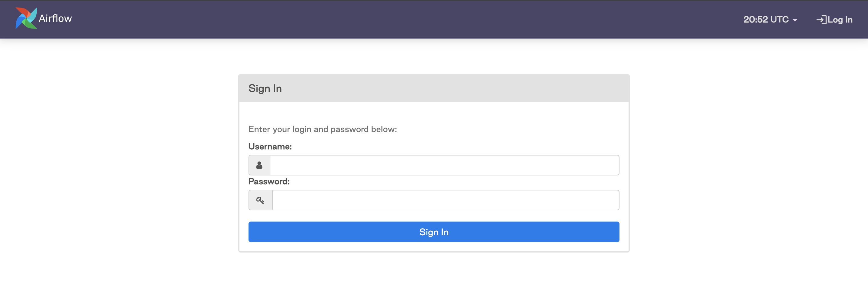Select the person icon beside the username field
Viewport: 868px width, 285px height.
pos(259,165)
